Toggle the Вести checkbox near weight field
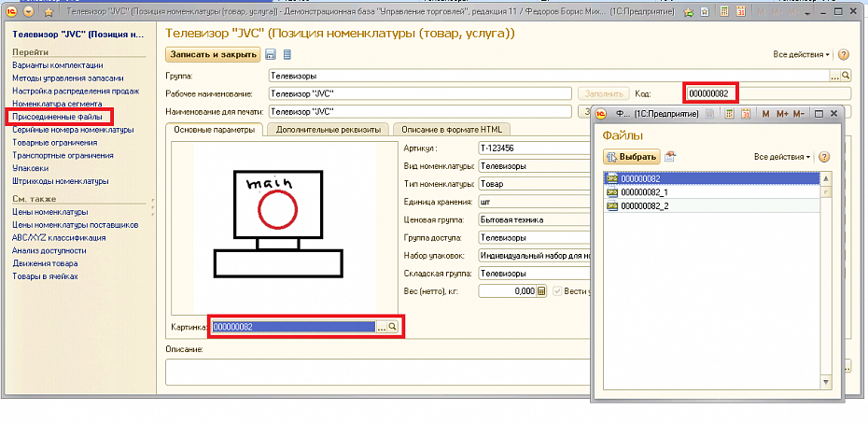This screenshot has width=868, height=423. pyautogui.click(x=558, y=291)
